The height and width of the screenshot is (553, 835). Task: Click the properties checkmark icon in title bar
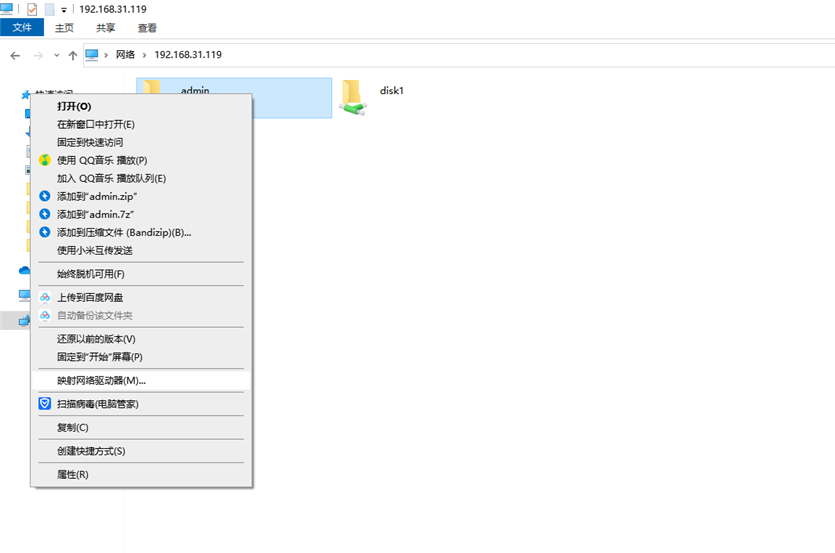32,9
